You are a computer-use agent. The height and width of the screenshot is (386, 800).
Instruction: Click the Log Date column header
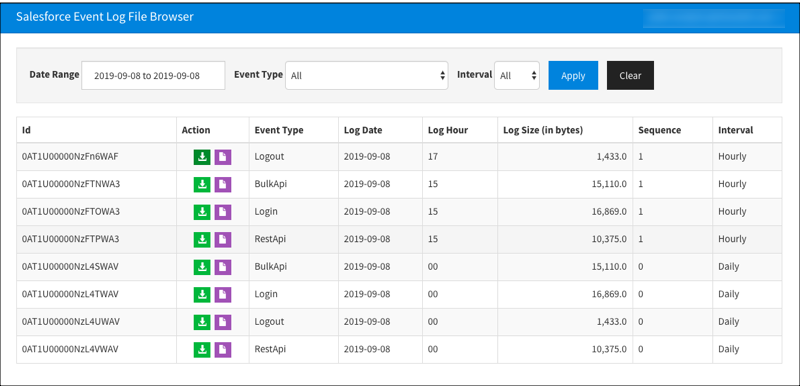coord(363,130)
